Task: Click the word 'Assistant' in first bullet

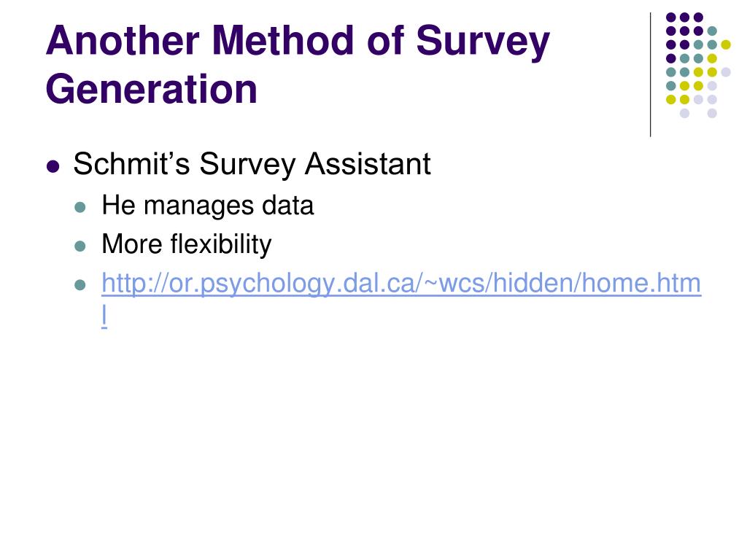Action: coord(368,164)
